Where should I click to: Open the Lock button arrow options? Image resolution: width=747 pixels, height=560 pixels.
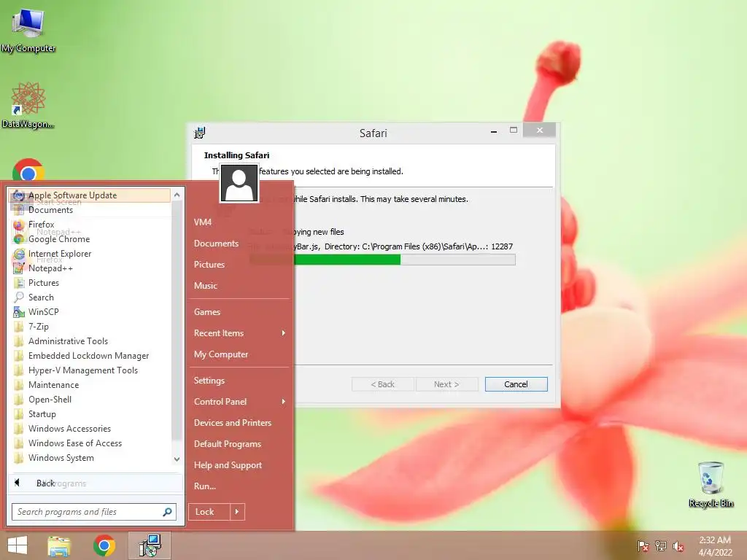tap(237, 512)
